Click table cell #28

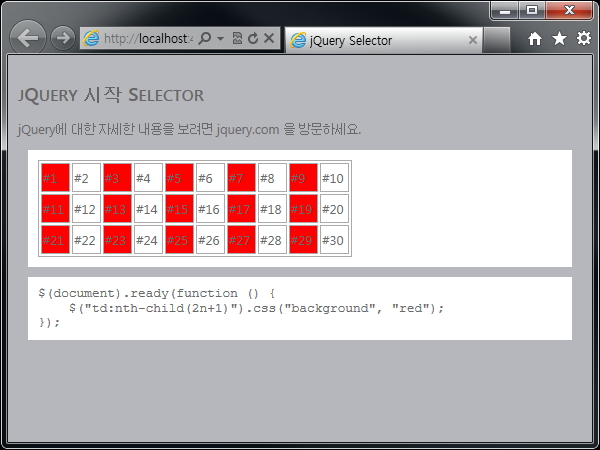pos(272,240)
